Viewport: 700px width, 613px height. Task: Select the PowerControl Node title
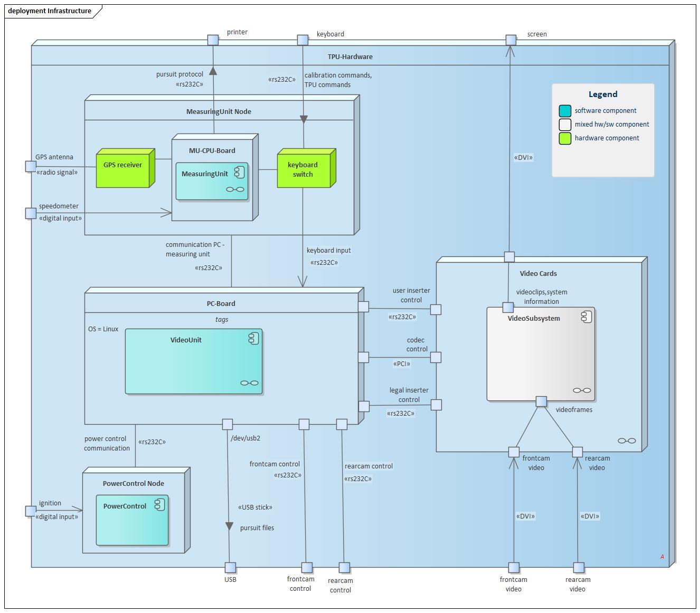(134, 483)
